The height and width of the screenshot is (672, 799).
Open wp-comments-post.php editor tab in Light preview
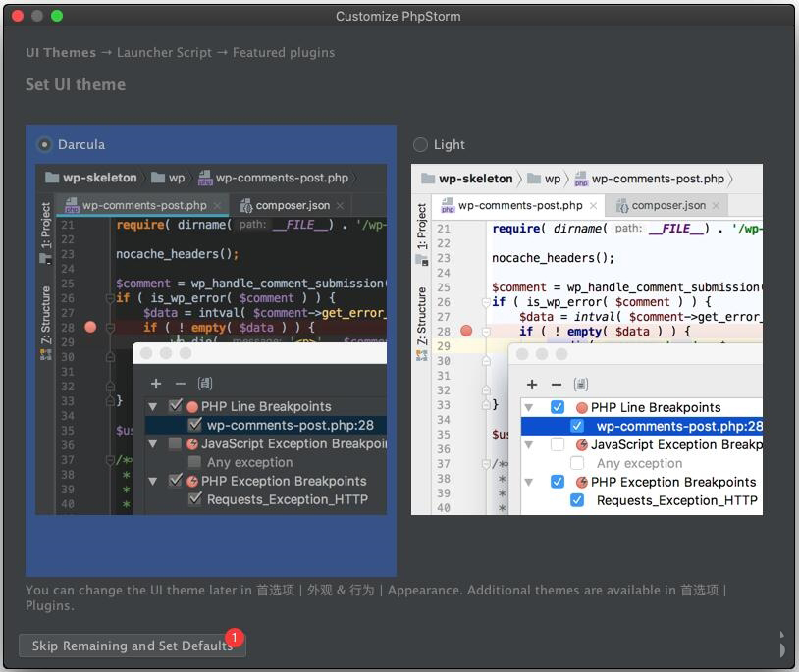click(x=518, y=205)
